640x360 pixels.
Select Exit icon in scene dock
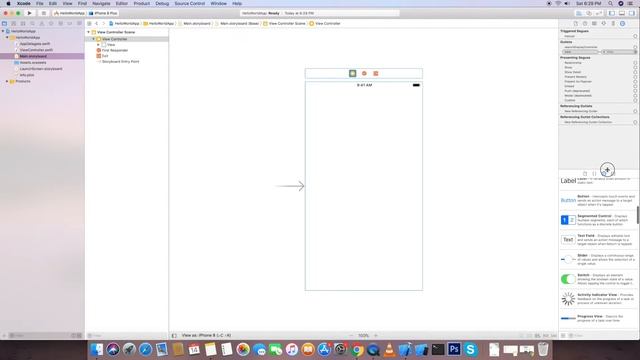[x=376, y=73]
